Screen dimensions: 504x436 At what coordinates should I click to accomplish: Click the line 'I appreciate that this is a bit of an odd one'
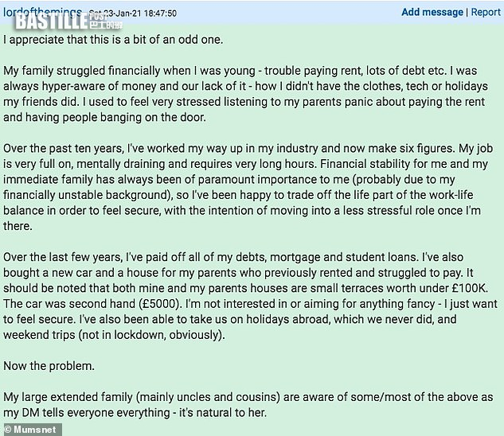(x=113, y=40)
